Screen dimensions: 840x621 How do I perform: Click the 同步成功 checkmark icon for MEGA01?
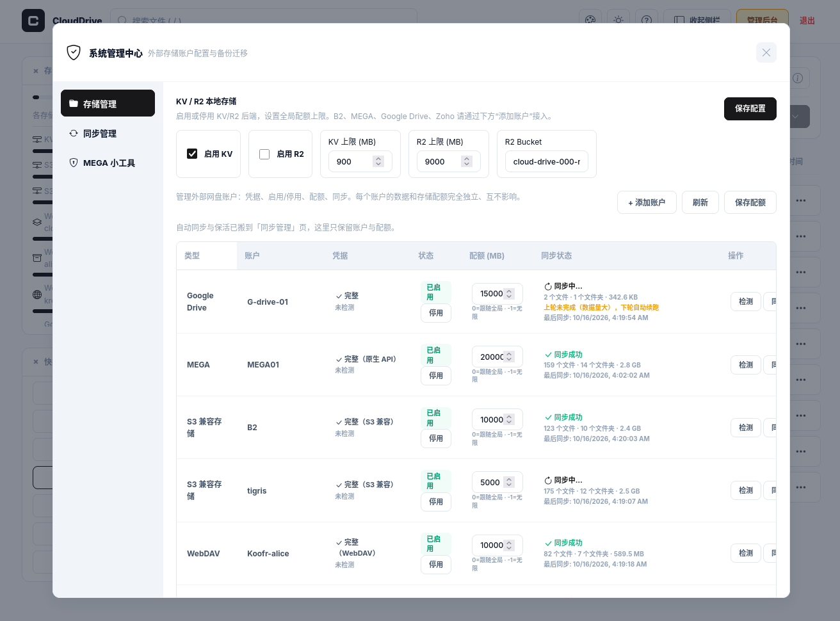[548, 355]
